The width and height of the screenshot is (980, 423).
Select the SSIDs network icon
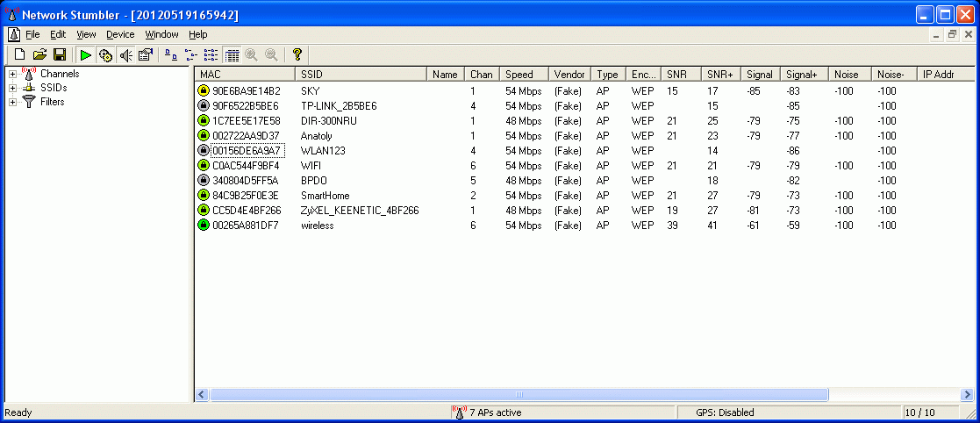coord(29,88)
